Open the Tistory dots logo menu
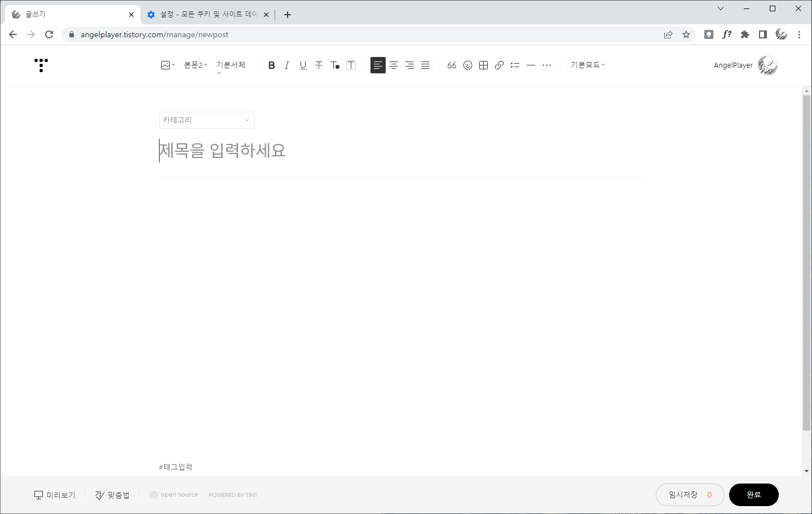 41,65
